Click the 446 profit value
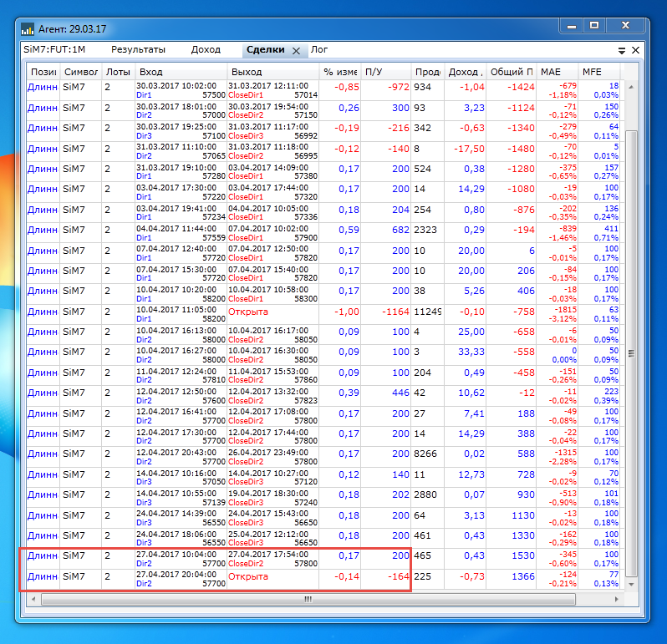The width and height of the screenshot is (667, 644). [x=400, y=393]
